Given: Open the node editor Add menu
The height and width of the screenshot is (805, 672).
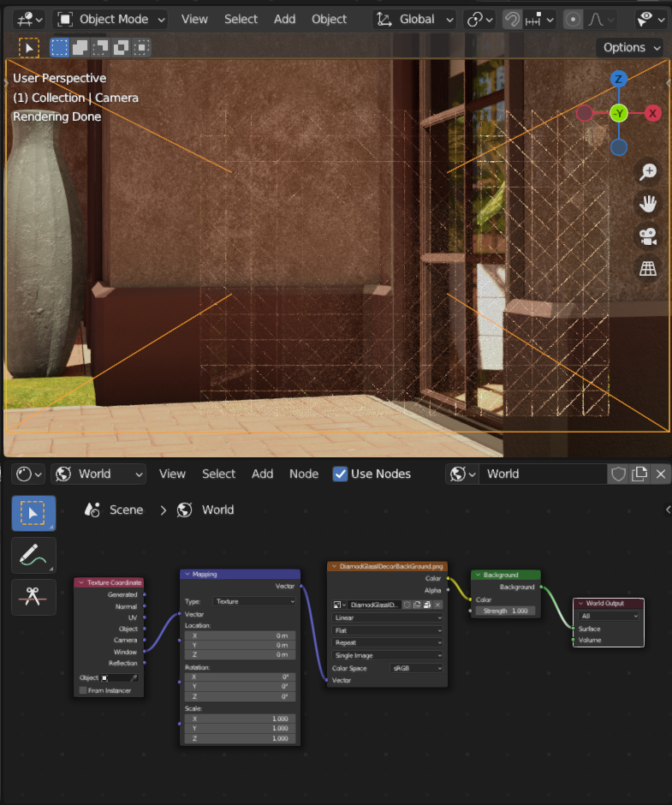Looking at the screenshot, I should click(x=262, y=474).
